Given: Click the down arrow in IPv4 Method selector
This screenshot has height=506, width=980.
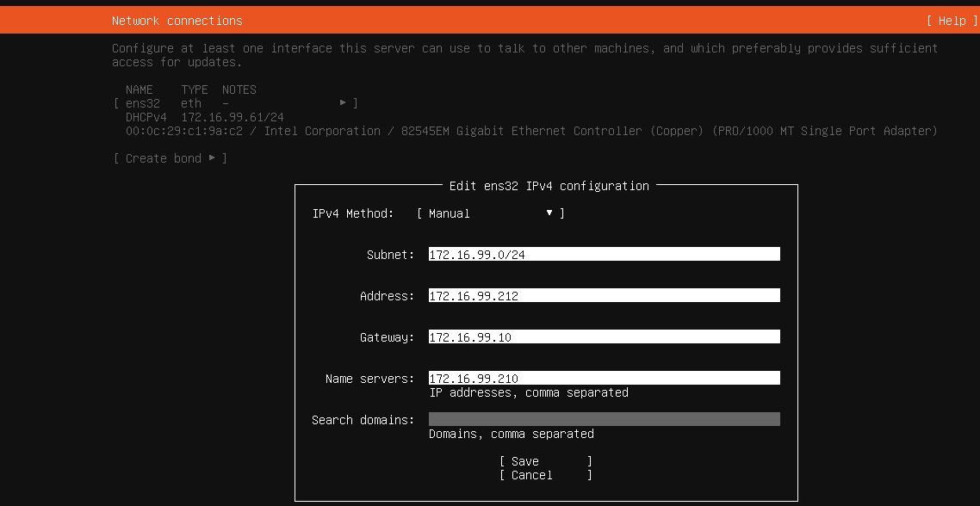Looking at the screenshot, I should click(x=549, y=213).
